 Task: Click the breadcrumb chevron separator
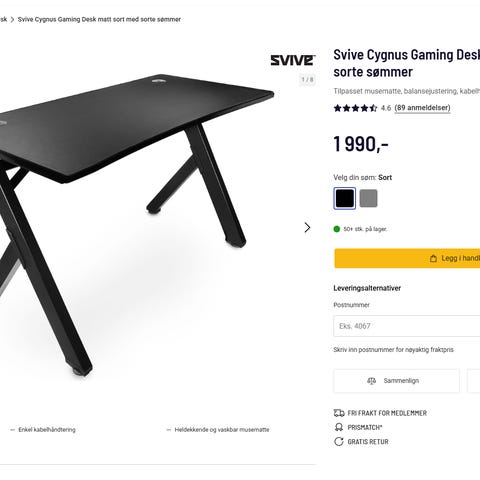12,20
